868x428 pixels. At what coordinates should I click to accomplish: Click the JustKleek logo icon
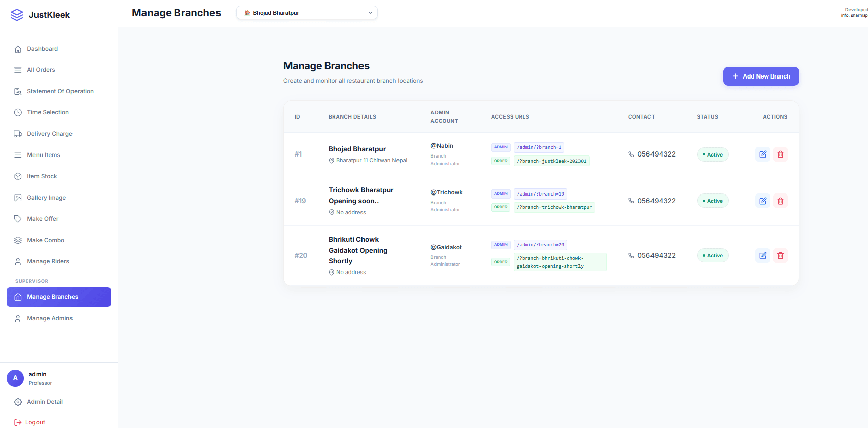(17, 15)
